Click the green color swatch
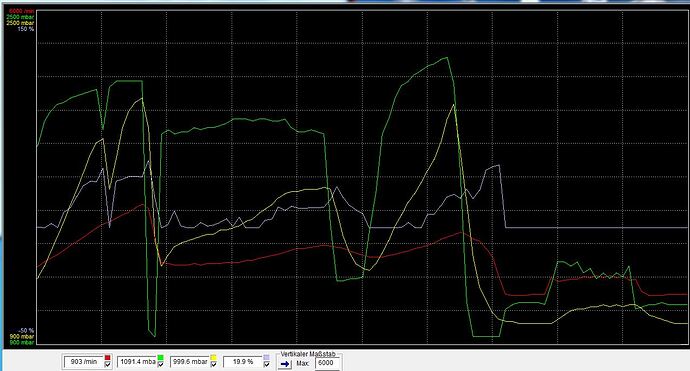This screenshot has height=371, width=690. (161, 357)
